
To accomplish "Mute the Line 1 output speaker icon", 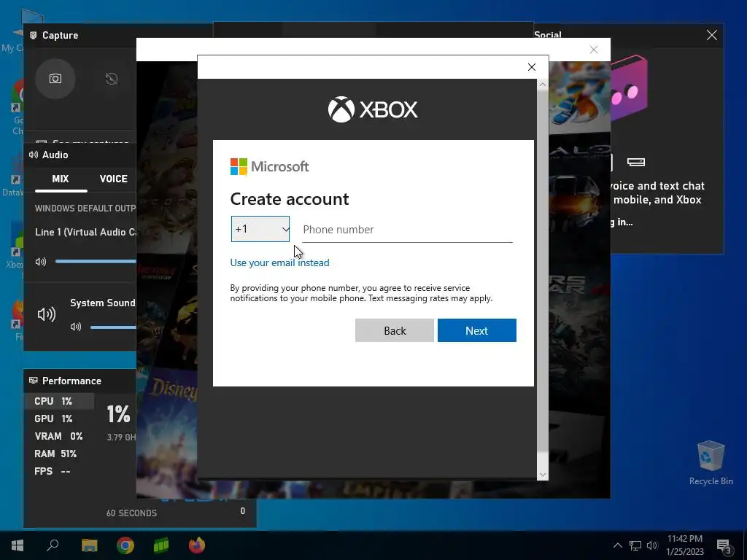I will click(41, 262).
